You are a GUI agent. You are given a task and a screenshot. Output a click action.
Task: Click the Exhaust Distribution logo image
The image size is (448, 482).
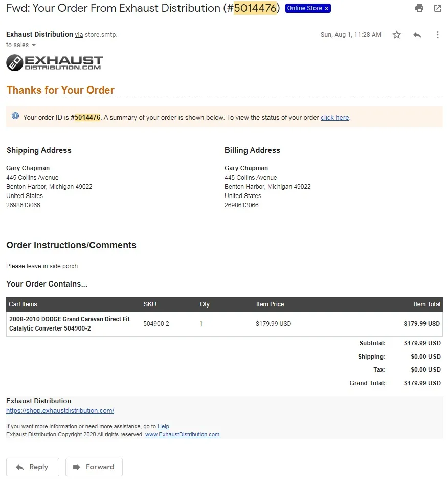(x=54, y=63)
